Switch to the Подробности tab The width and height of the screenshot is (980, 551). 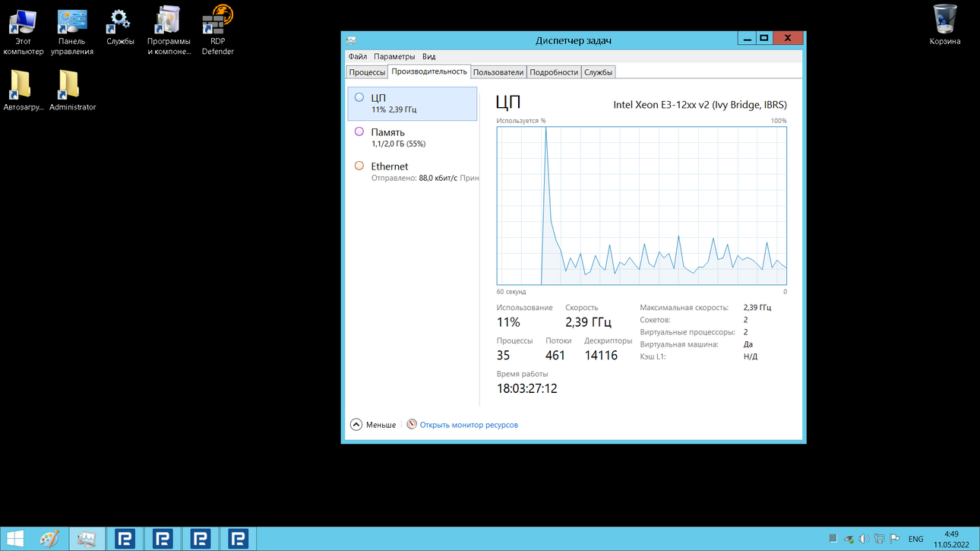pyautogui.click(x=554, y=72)
